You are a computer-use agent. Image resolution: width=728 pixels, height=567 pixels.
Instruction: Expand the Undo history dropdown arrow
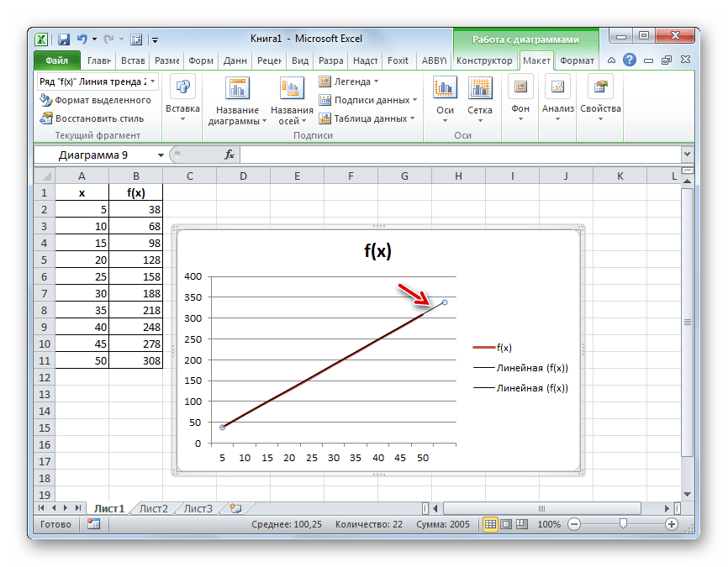94,39
